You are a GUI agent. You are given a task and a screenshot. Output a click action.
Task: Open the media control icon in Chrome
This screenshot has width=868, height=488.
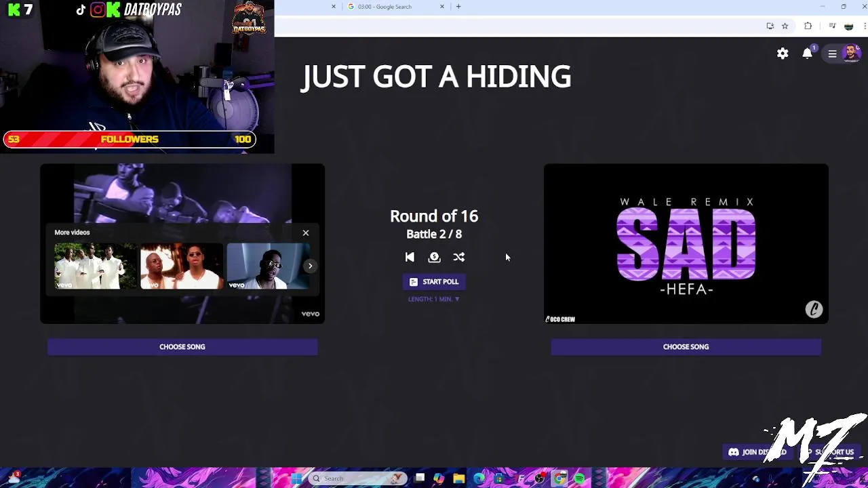tap(832, 26)
